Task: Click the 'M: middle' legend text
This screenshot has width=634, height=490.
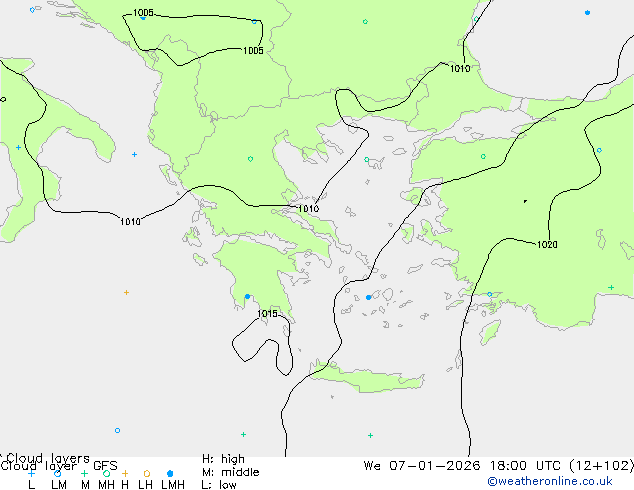Action: click(230, 472)
